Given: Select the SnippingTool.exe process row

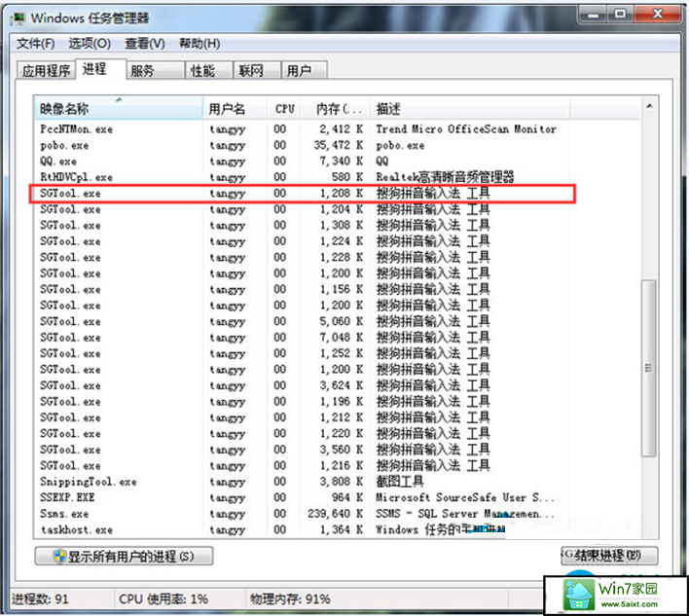Looking at the screenshot, I should click(302, 482).
